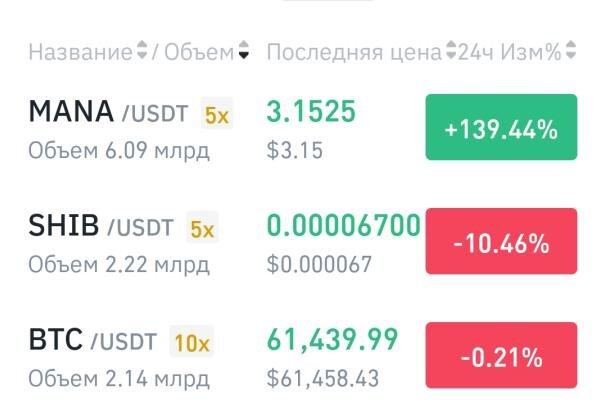The height and width of the screenshot is (420, 600).
Task: Click the 24ч Изм% column header
Action: 510,52
